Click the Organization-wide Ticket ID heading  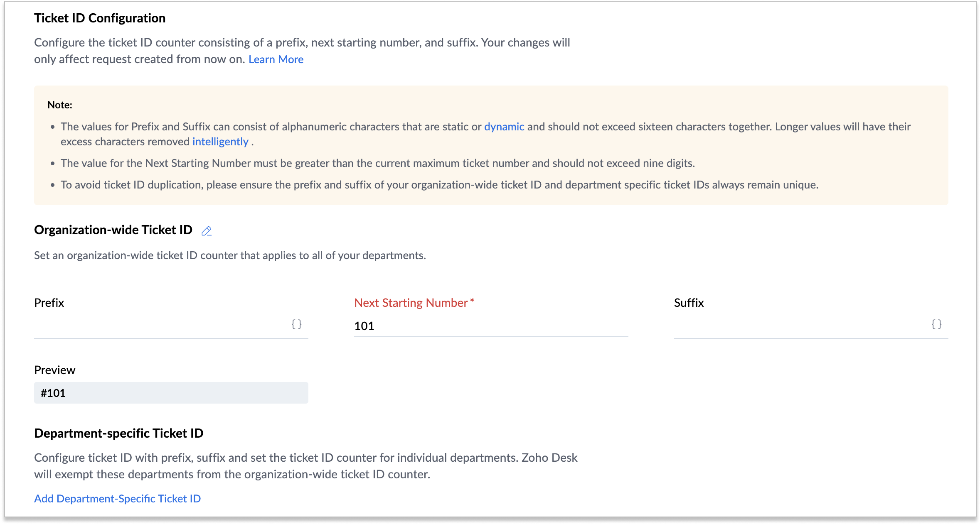click(113, 230)
